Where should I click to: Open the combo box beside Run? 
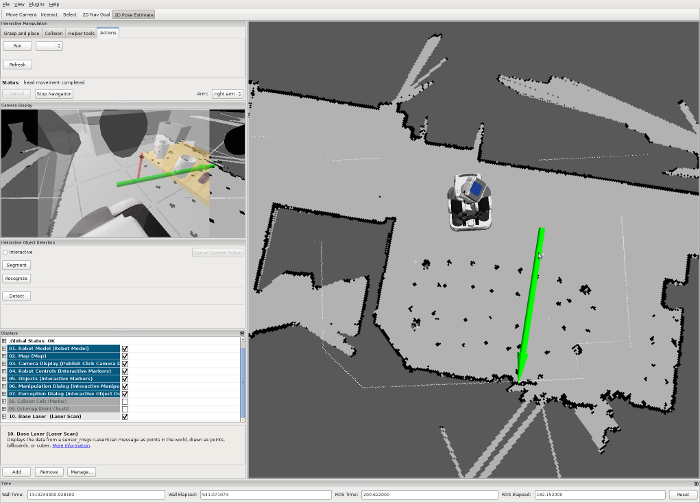[50, 46]
